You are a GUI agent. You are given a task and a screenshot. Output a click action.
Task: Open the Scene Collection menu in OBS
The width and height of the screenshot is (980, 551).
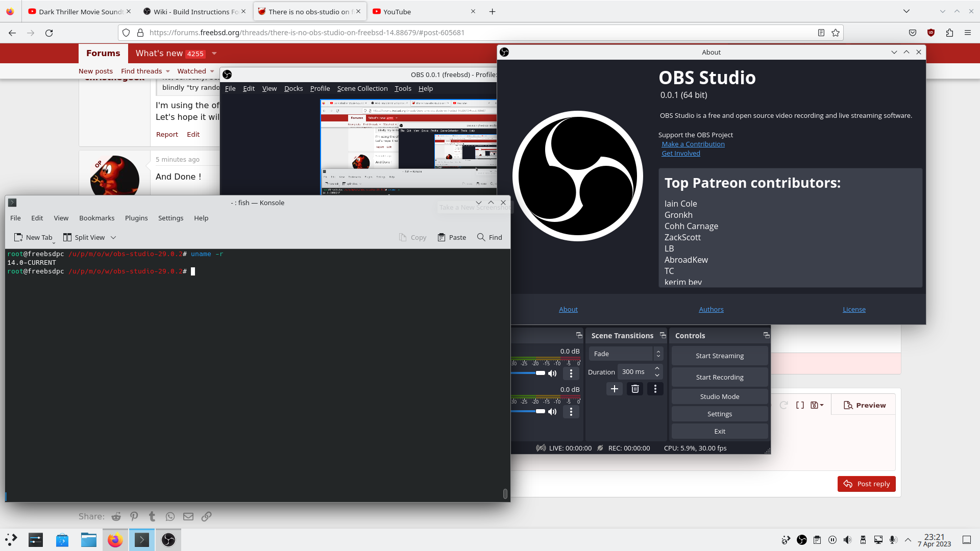(362, 88)
